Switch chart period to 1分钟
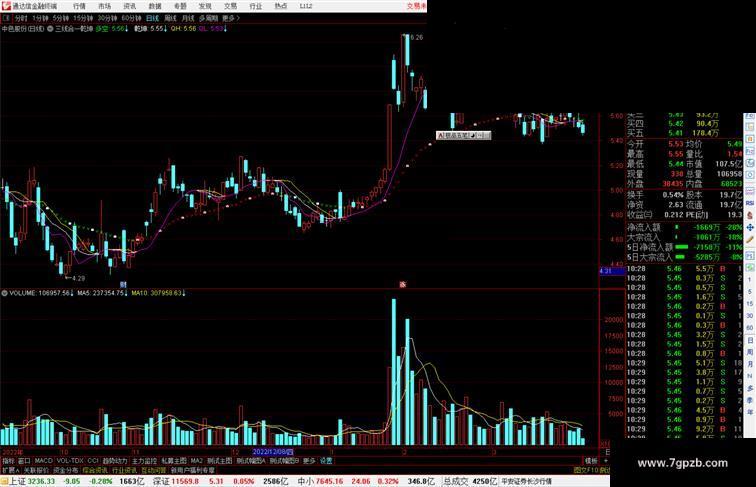This screenshot has height=487, width=756. click(40, 18)
